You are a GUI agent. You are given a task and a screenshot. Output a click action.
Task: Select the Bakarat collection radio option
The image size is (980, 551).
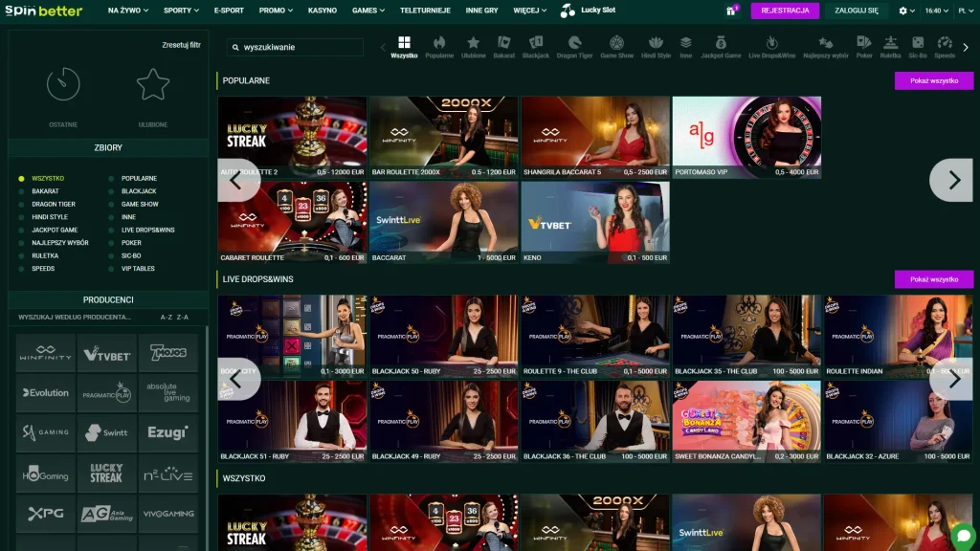tap(21, 191)
